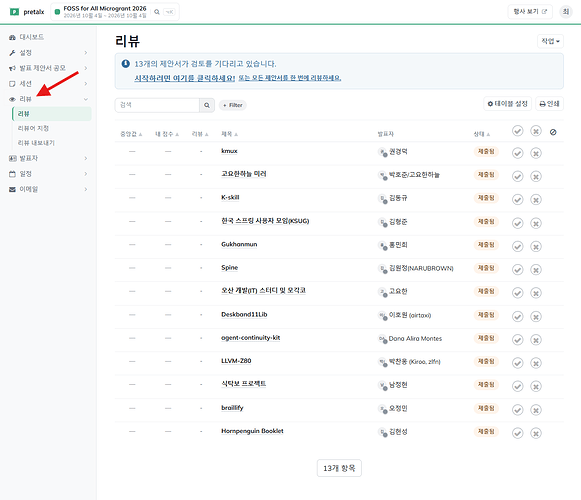Image resolution: width=581 pixels, height=500 pixels.
Task: Click the header clear-selection slashed circle icon
Action: click(x=553, y=132)
